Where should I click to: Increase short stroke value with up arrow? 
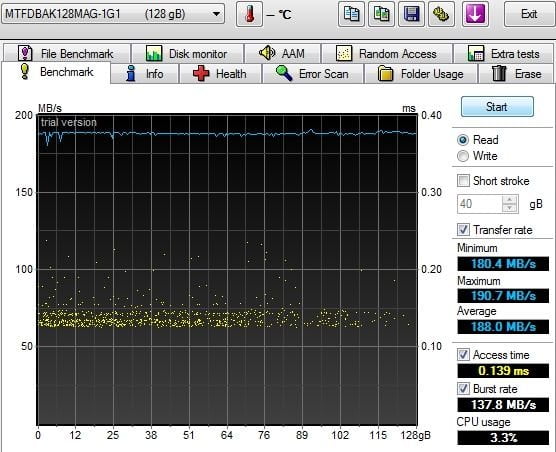click(x=510, y=200)
